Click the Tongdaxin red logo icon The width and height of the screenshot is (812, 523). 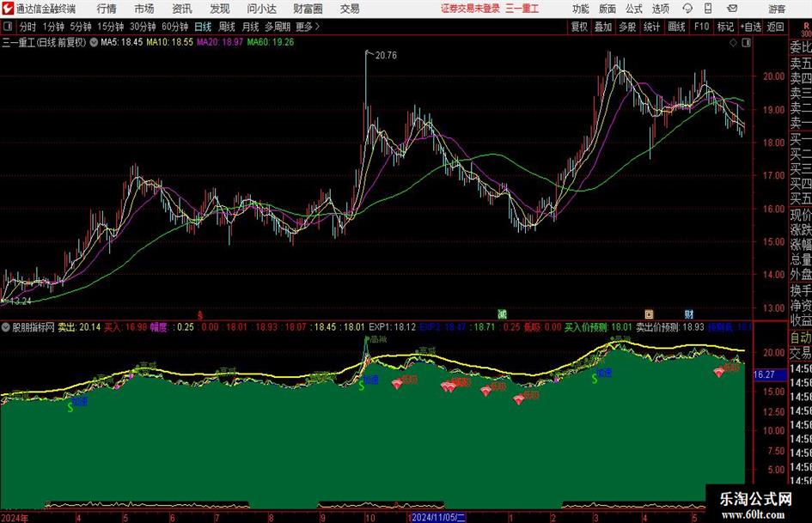7,9
